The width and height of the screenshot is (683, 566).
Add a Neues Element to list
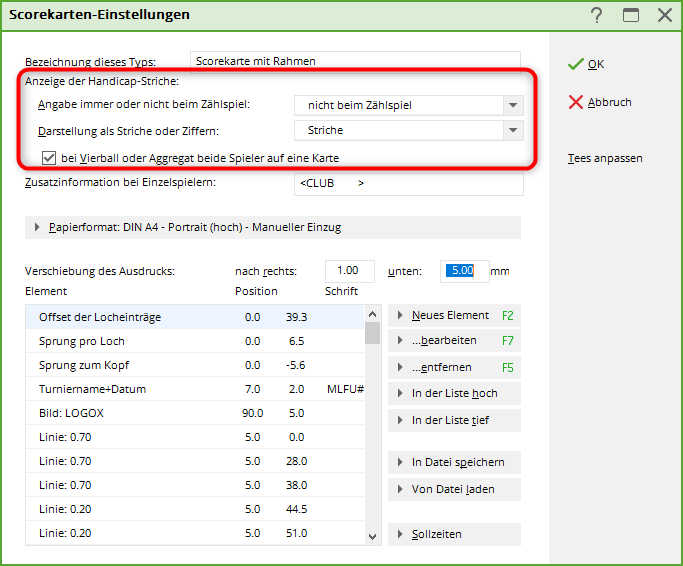click(x=454, y=315)
